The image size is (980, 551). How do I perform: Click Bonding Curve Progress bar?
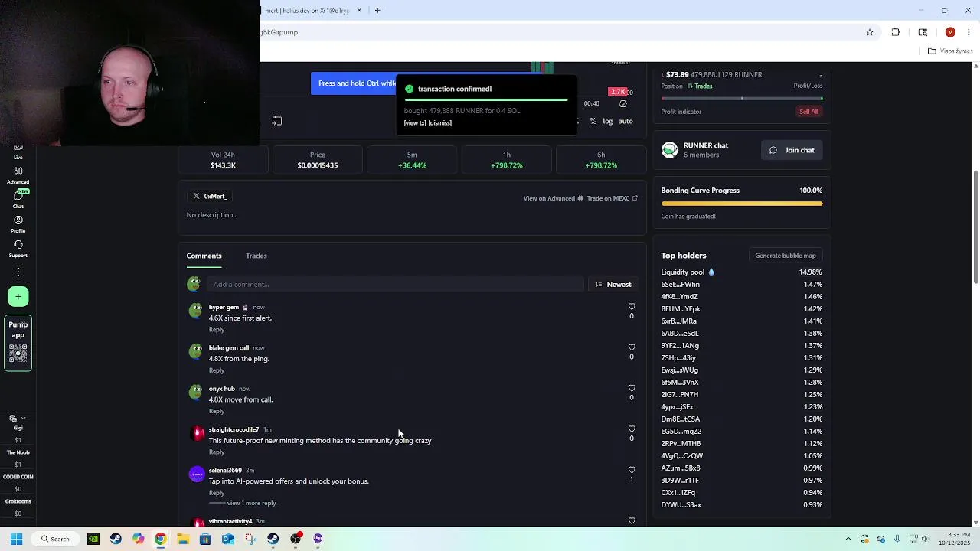741,204
